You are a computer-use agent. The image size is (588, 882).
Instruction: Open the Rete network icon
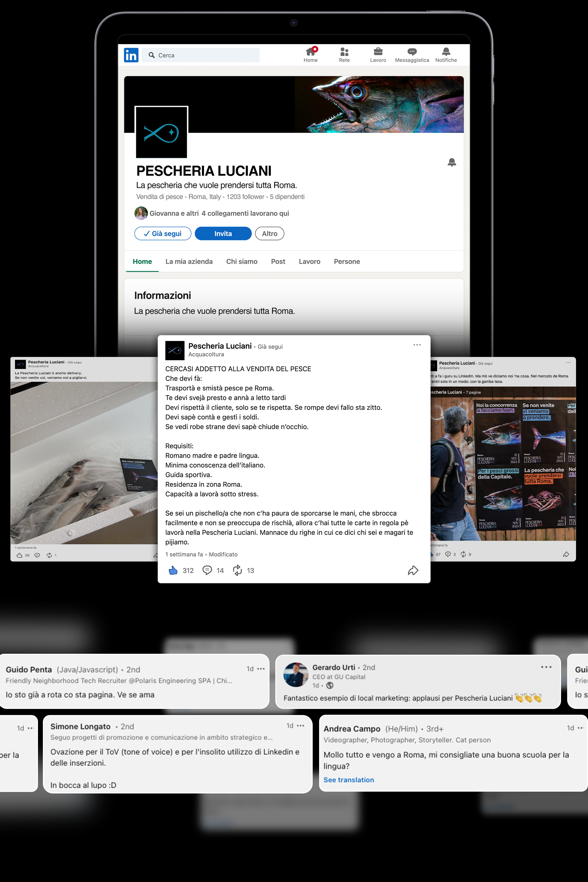tap(344, 55)
